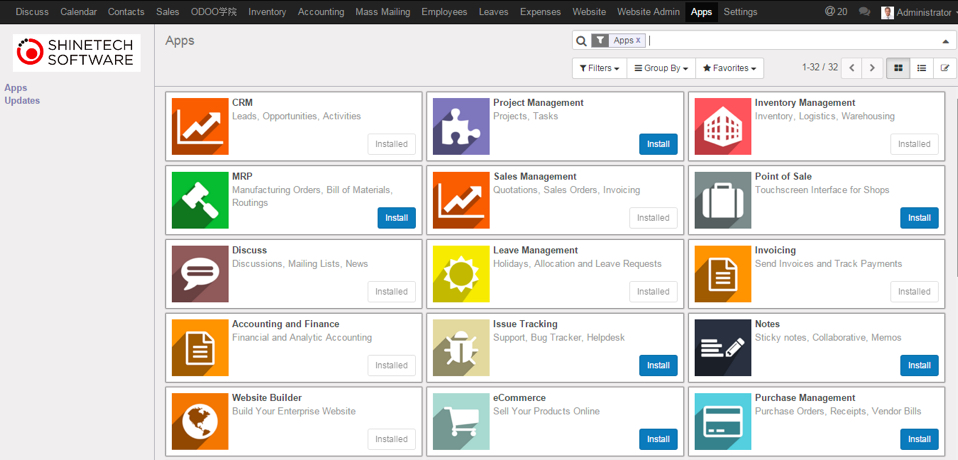Screen dimensions: 958x460
Task: Open the Administrator user menu
Action: tap(917, 12)
